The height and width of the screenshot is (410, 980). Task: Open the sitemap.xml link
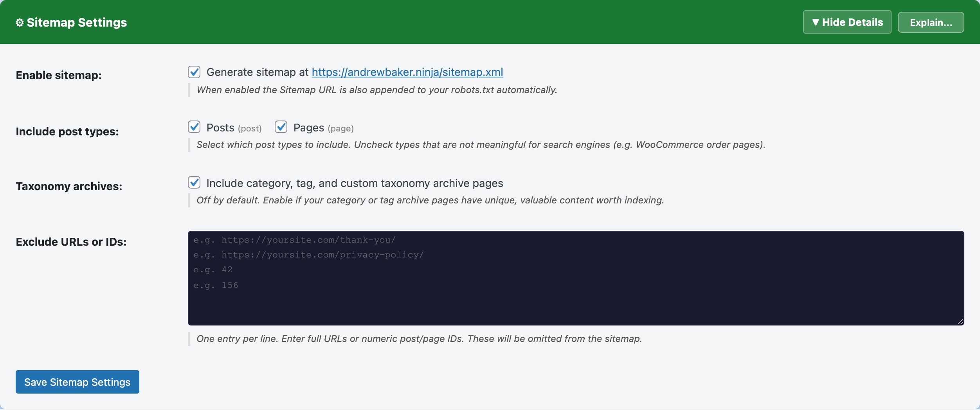(407, 72)
